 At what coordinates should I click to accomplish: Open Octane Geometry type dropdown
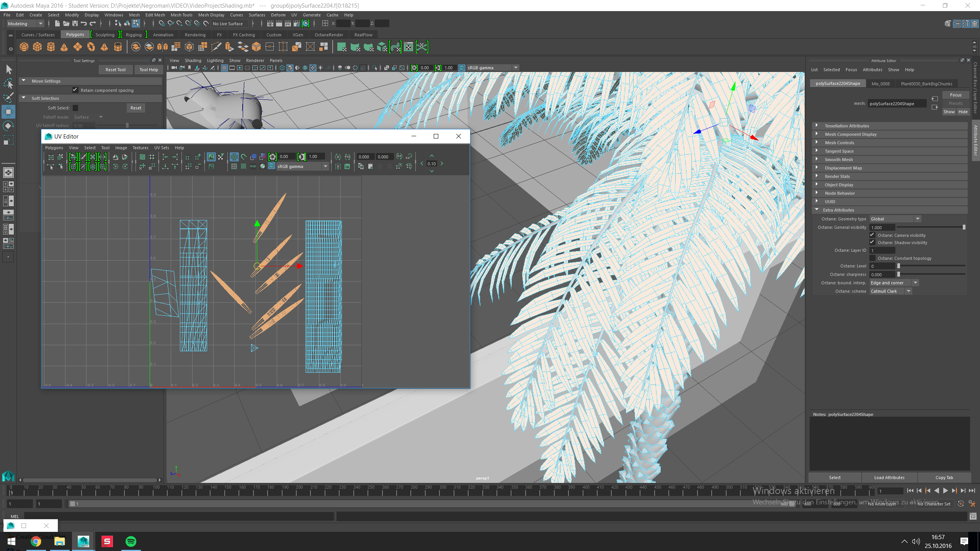(x=895, y=219)
